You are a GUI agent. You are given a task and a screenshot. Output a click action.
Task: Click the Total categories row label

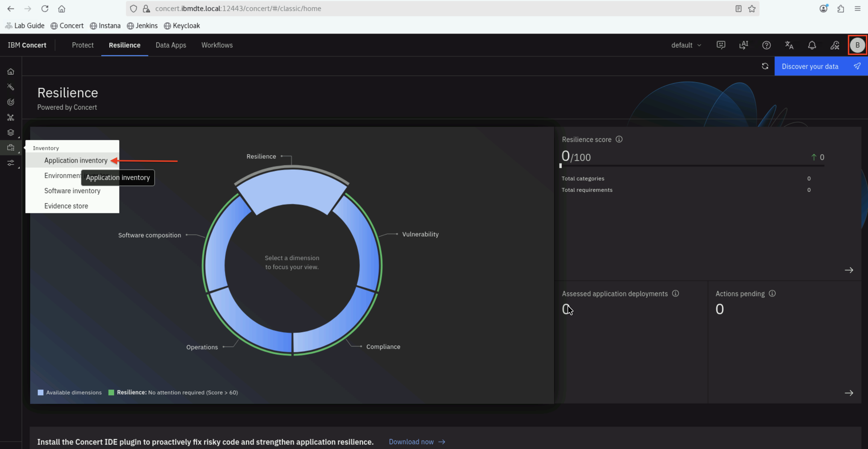click(583, 179)
